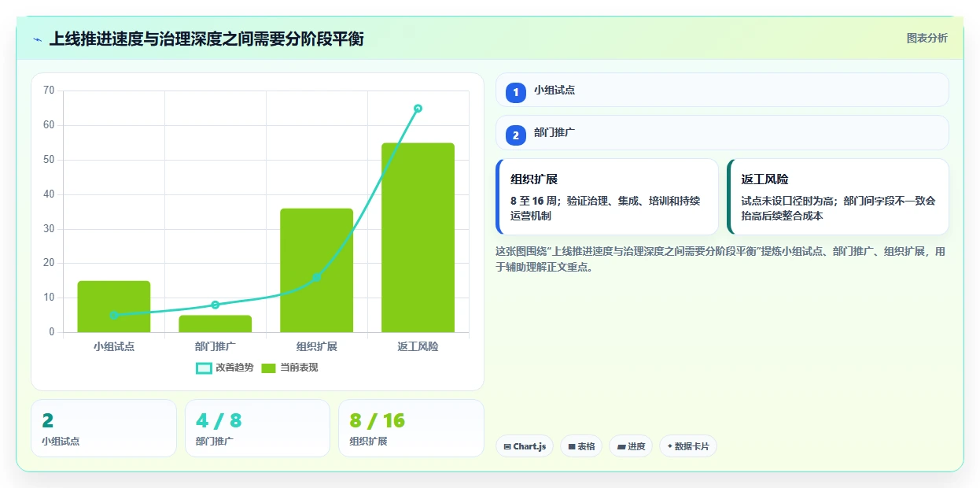Select the 进度 tag chip
980x488 pixels.
(631, 446)
